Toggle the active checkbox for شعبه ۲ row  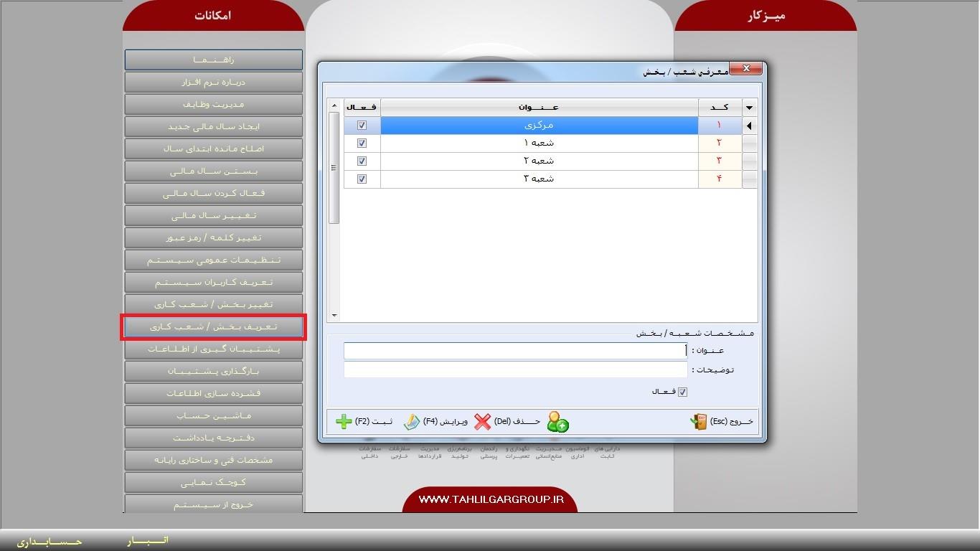(x=362, y=161)
